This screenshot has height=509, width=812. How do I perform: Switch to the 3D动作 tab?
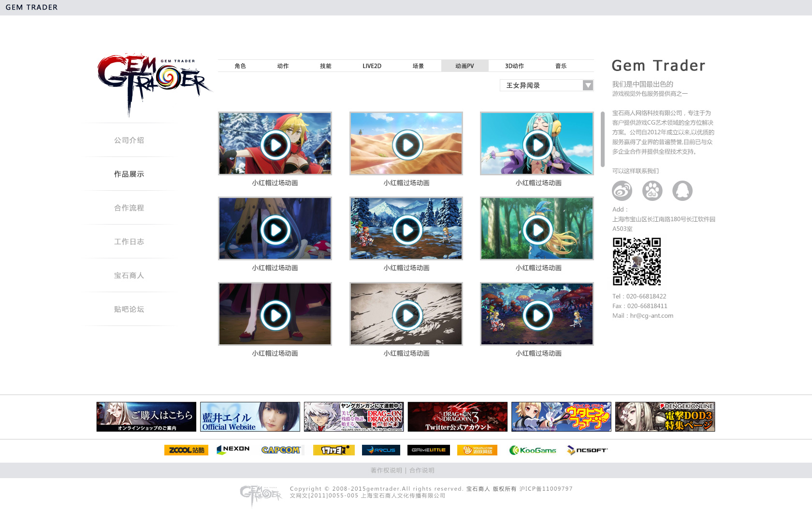point(514,66)
